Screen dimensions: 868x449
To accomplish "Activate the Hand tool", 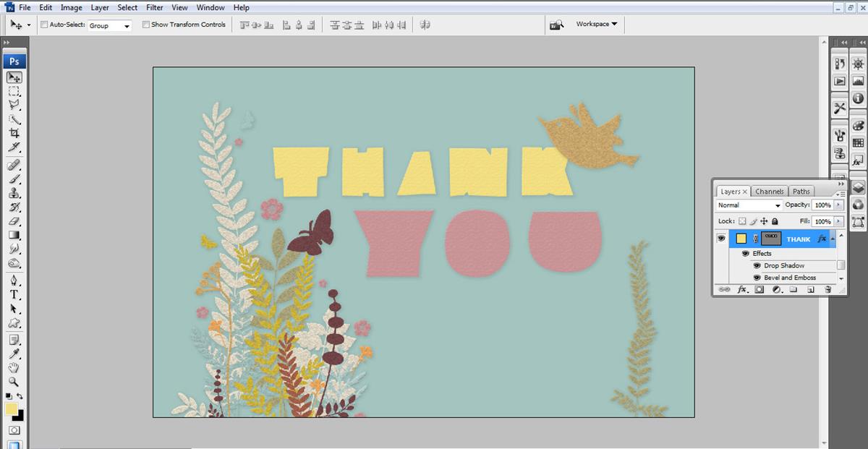I will click(14, 367).
